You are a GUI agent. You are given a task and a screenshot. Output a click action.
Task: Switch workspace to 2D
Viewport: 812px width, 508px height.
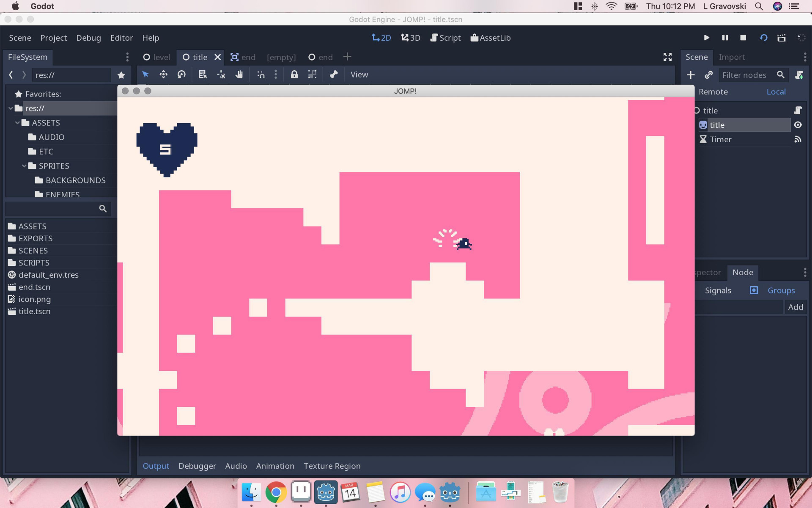[381, 38]
